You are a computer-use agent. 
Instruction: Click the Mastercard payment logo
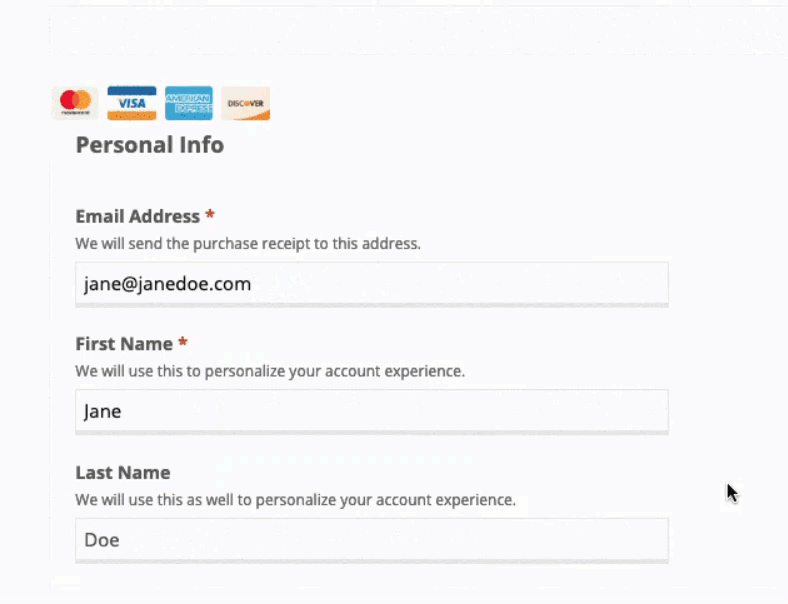pyautogui.click(x=75, y=103)
